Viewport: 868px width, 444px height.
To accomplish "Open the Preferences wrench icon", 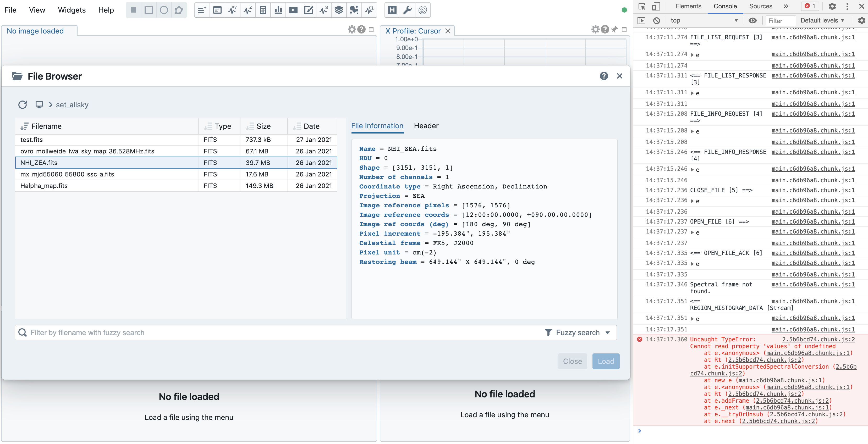I will [407, 10].
